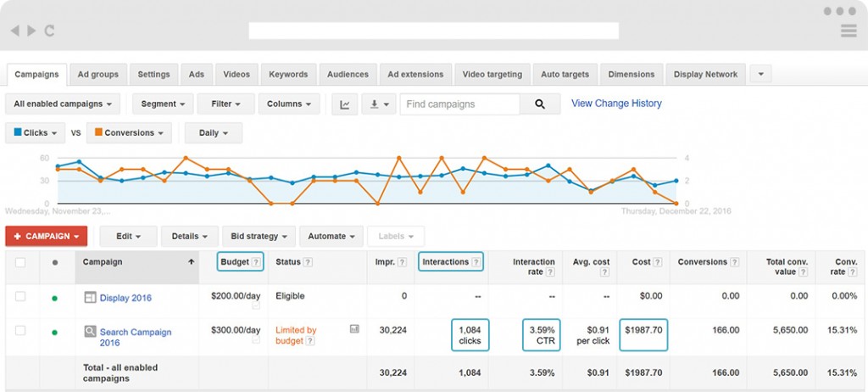Click the Find campaigns search field

coord(459,104)
